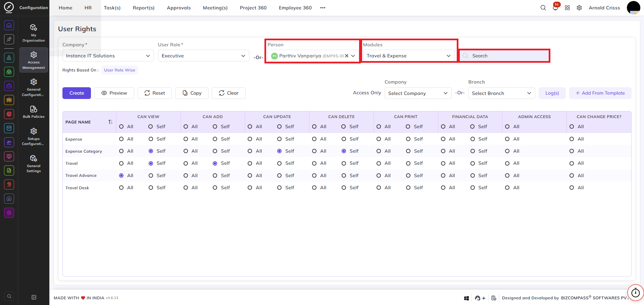This screenshot has height=305, width=644.
Task: Click the Preview button
Action: [x=114, y=93]
